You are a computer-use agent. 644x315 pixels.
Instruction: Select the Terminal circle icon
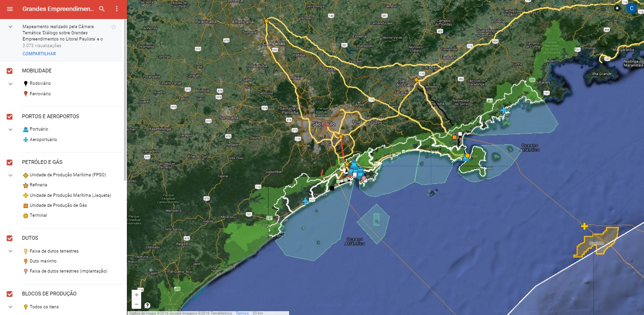(x=24, y=215)
